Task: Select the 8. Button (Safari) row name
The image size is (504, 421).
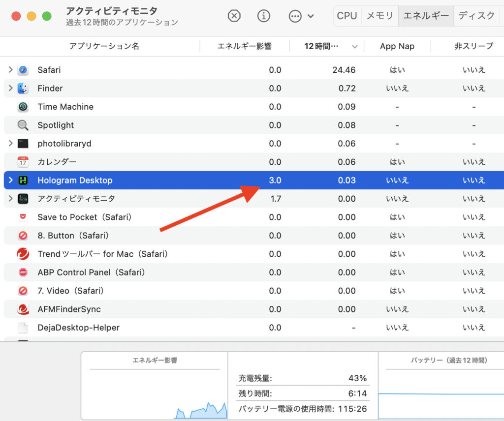Action: tap(73, 236)
